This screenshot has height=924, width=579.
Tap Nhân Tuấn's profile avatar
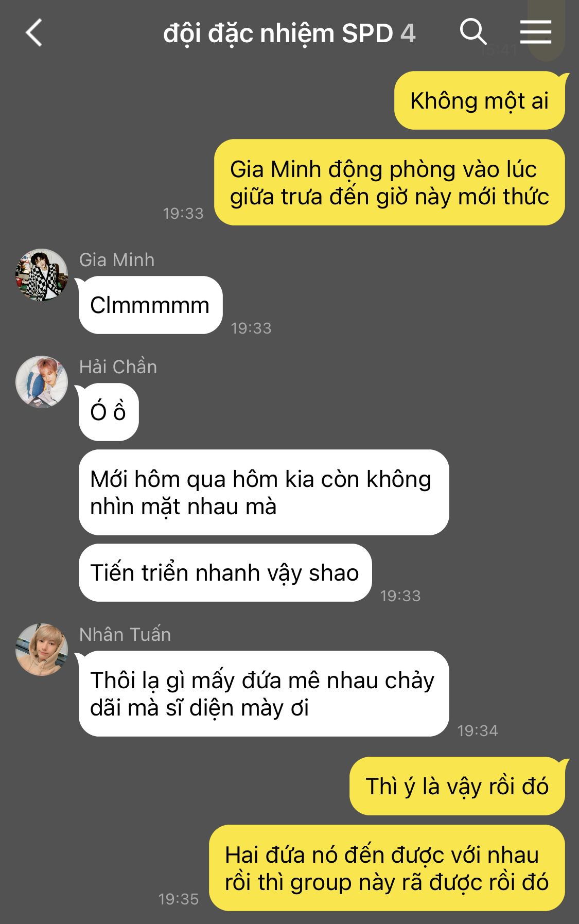(x=42, y=650)
